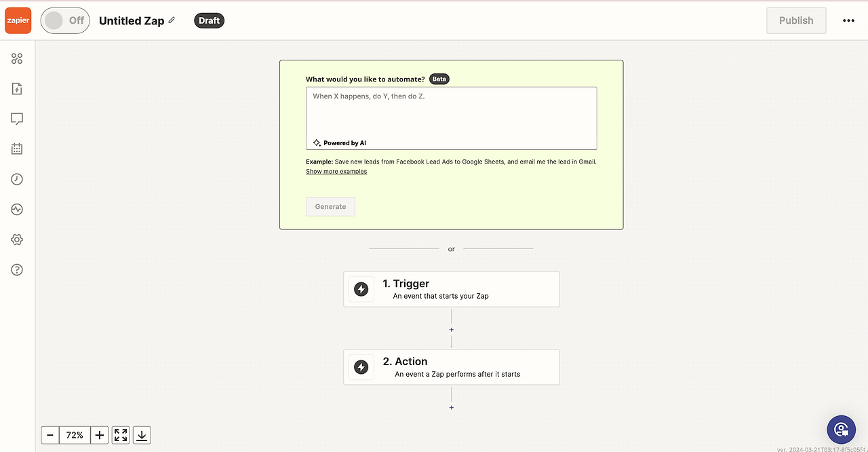
Task: Add a step between Trigger and Action
Action: click(x=452, y=330)
